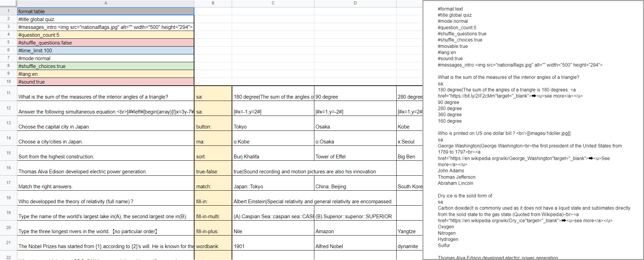The image size is (644, 260).
Task: Select the "true-false:" type cell
Action: point(213,171)
